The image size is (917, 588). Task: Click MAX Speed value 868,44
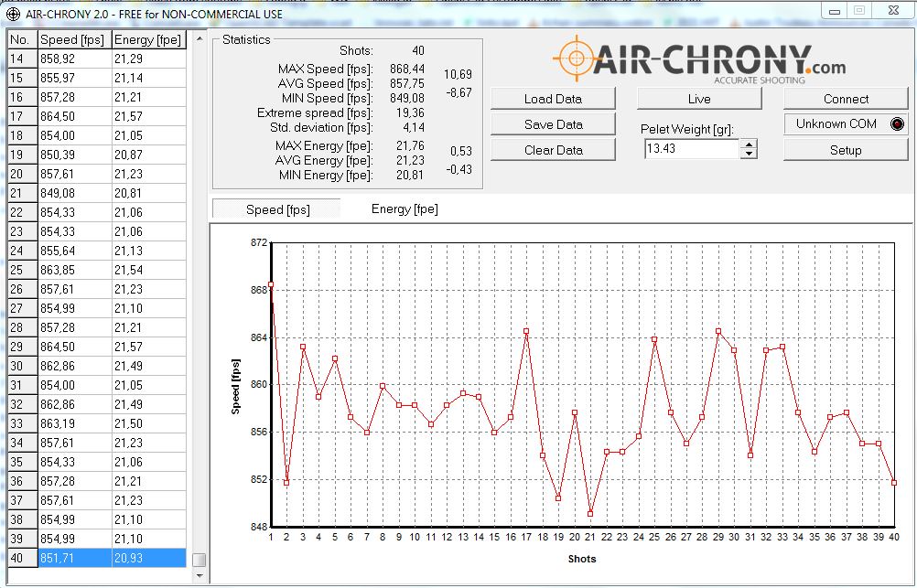click(407, 69)
